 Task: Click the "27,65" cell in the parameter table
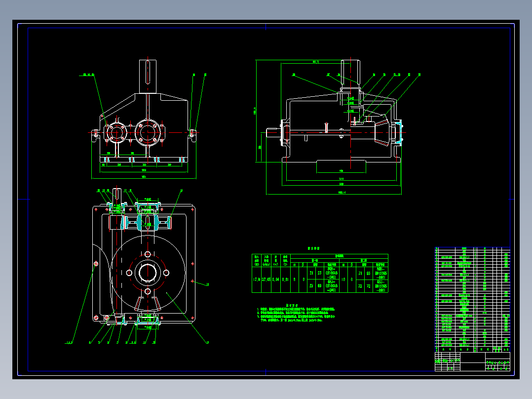point(266,279)
